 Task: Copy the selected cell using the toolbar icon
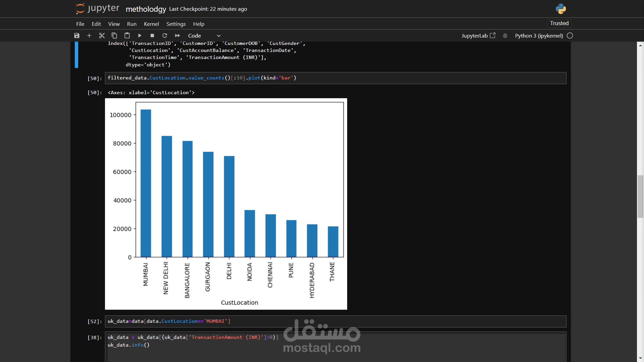(x=114, y=36)
